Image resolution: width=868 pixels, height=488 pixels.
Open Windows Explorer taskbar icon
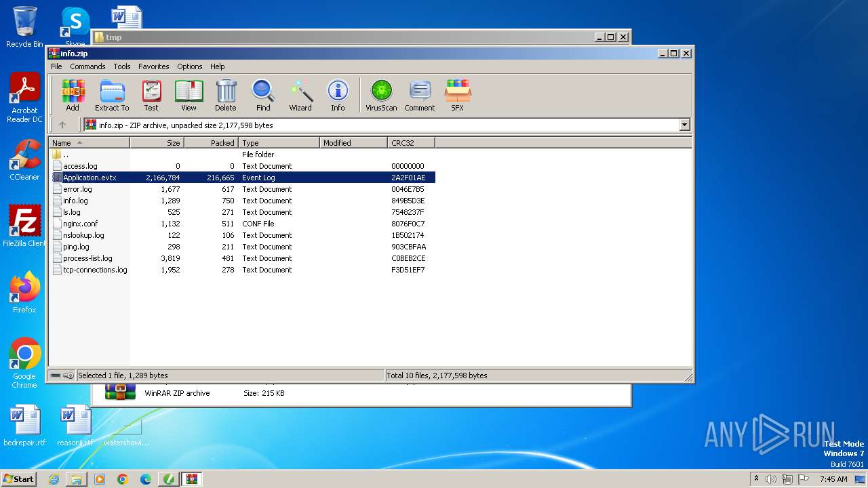pos(77,479)
